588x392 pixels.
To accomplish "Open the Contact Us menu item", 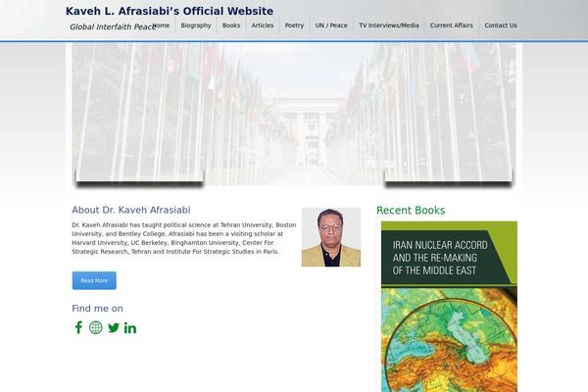I will (501, 25).
